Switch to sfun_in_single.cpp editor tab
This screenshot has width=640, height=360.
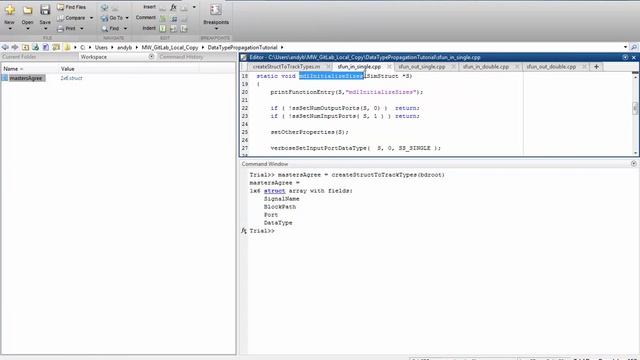tap(359, 67)
